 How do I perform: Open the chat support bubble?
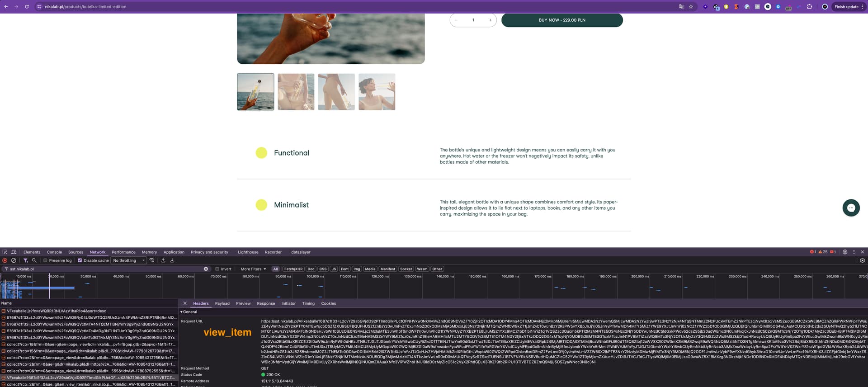850,208
